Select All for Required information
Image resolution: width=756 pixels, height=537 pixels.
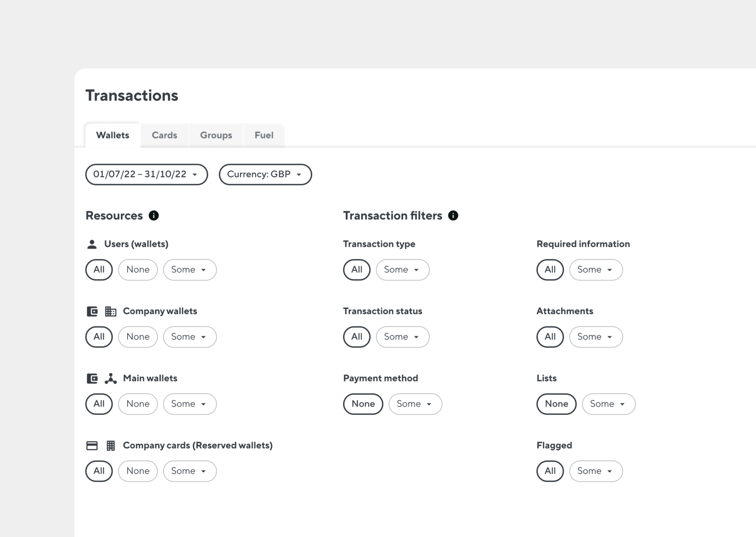pos(550,270)
